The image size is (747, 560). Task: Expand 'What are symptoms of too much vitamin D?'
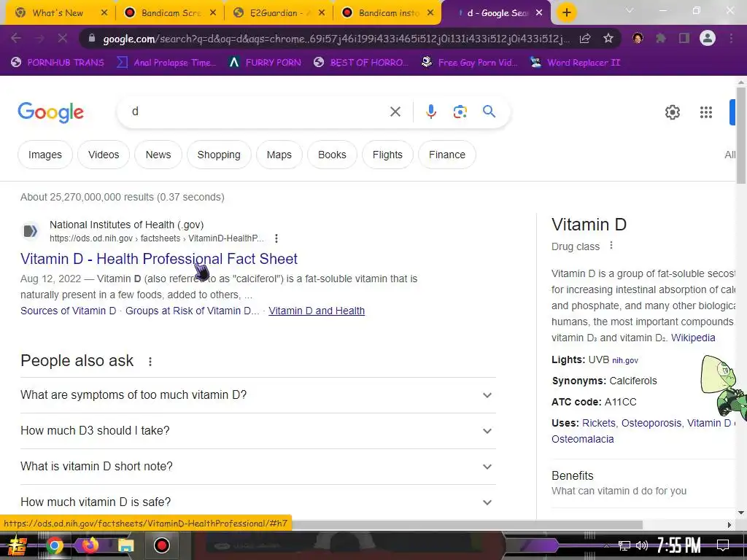[x=258, y=395]
